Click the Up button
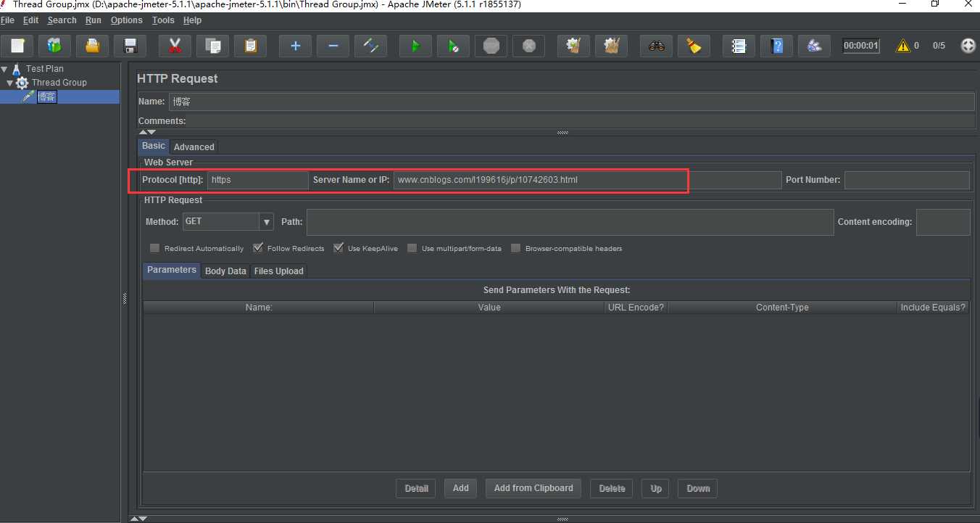Screen dimensions: 980x523 point(656,488)
